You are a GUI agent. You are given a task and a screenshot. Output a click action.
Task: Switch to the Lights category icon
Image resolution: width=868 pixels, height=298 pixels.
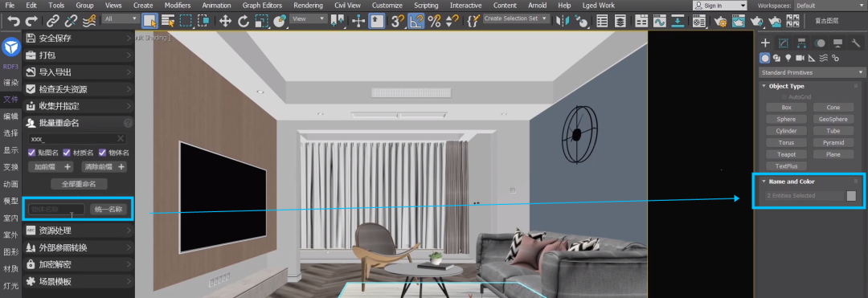(788, 58)
